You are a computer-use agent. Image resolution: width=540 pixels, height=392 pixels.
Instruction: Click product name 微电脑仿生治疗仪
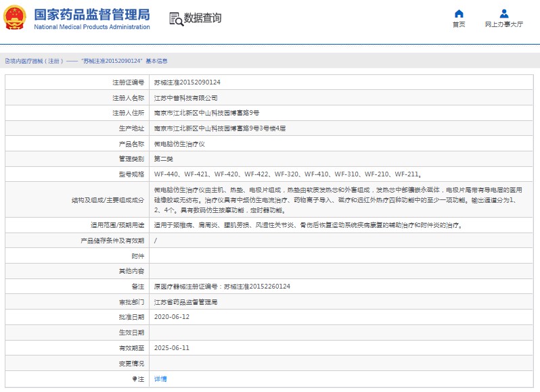(x=179, y=144)
